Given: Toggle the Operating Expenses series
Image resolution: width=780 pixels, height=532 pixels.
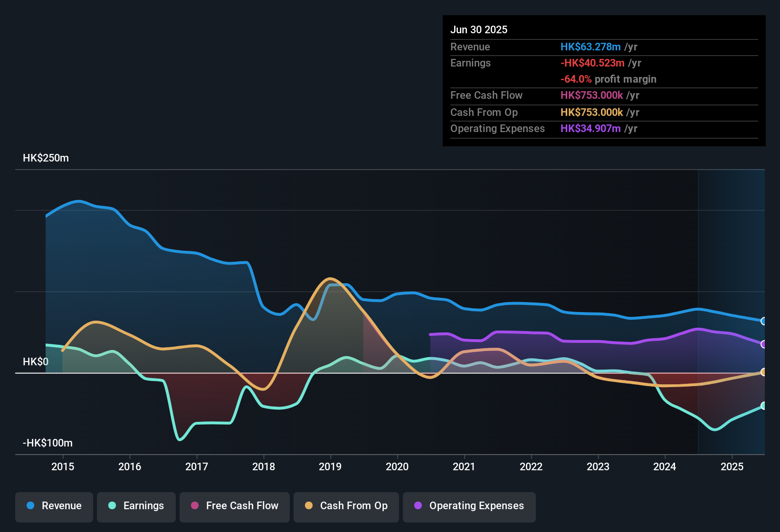Looking at the screenshot, I should [469, 506].
